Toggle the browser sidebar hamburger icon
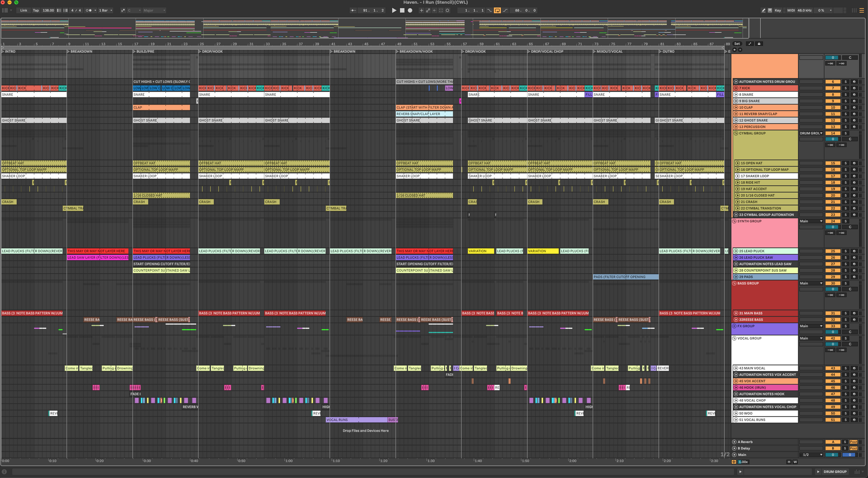Screen dimensions: 868x478 pyautogui.click(x=862, y=10)
